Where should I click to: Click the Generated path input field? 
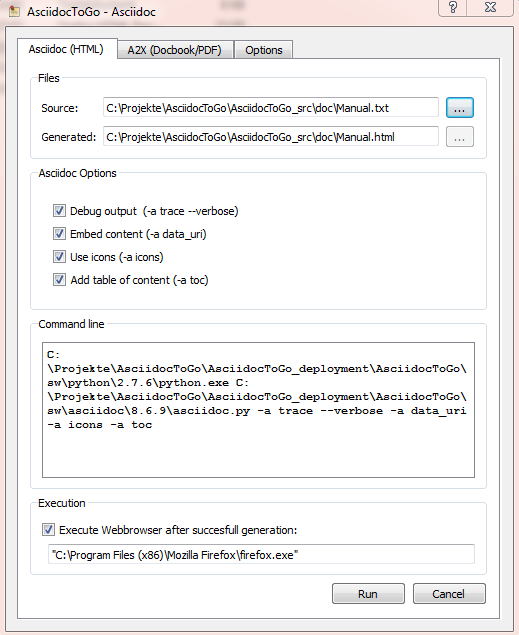pos(270,137)
